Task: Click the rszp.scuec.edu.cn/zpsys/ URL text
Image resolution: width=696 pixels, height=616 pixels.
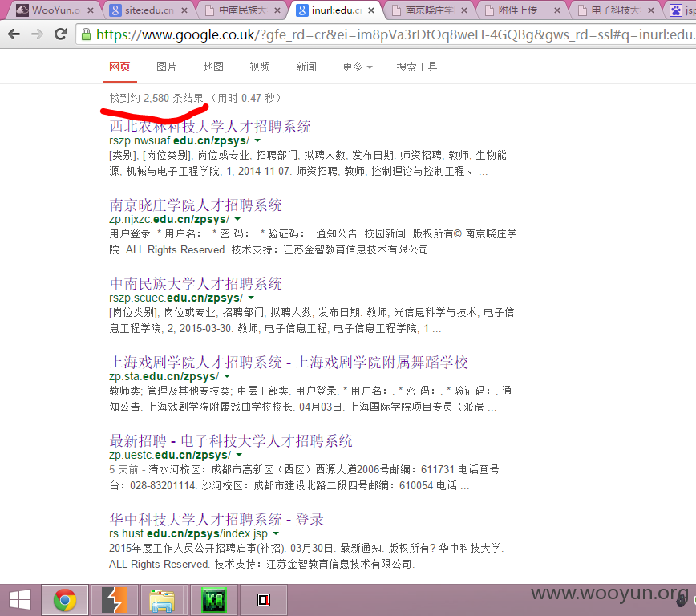Action: [176, 298]
